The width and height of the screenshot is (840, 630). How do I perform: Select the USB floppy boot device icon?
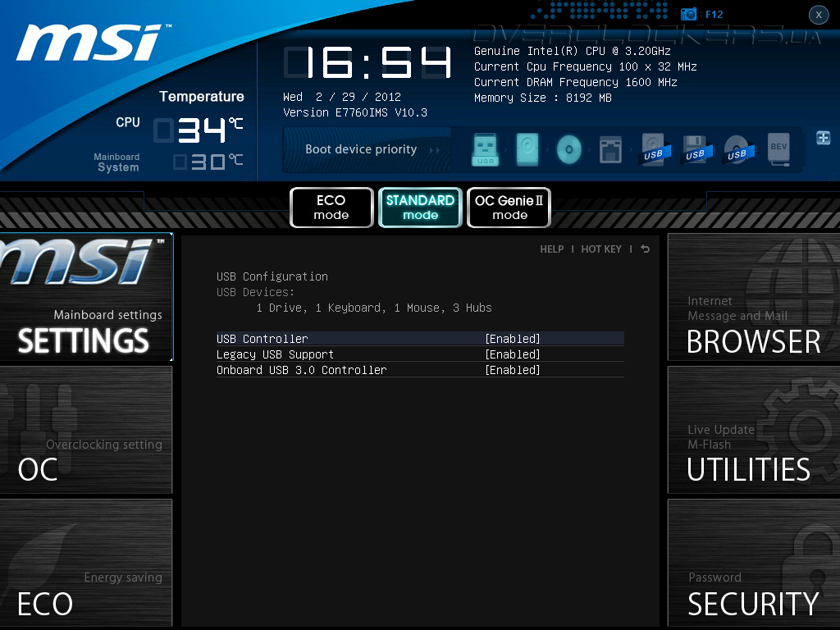click(x=696, y=149)
